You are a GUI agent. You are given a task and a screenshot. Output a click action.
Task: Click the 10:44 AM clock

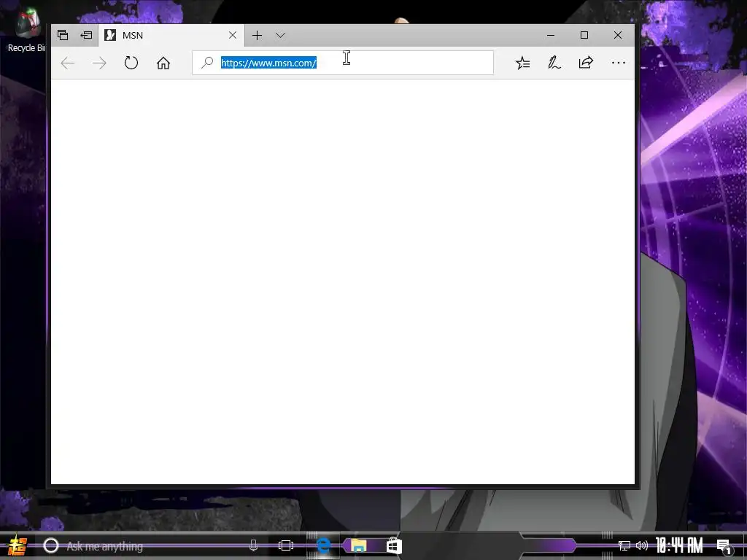[679, 545]
